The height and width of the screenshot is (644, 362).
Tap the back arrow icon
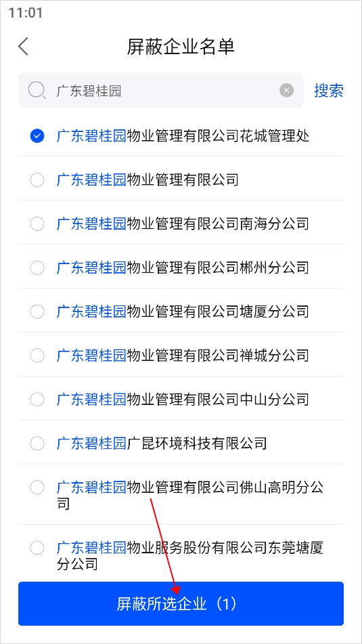point(24,47)
